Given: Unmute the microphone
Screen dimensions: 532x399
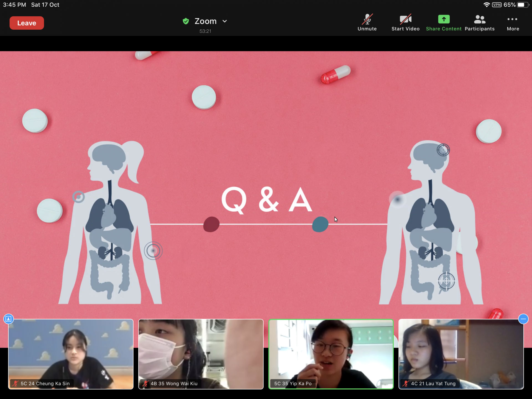Looking at the screenshot, I should [x=367, y=23].
